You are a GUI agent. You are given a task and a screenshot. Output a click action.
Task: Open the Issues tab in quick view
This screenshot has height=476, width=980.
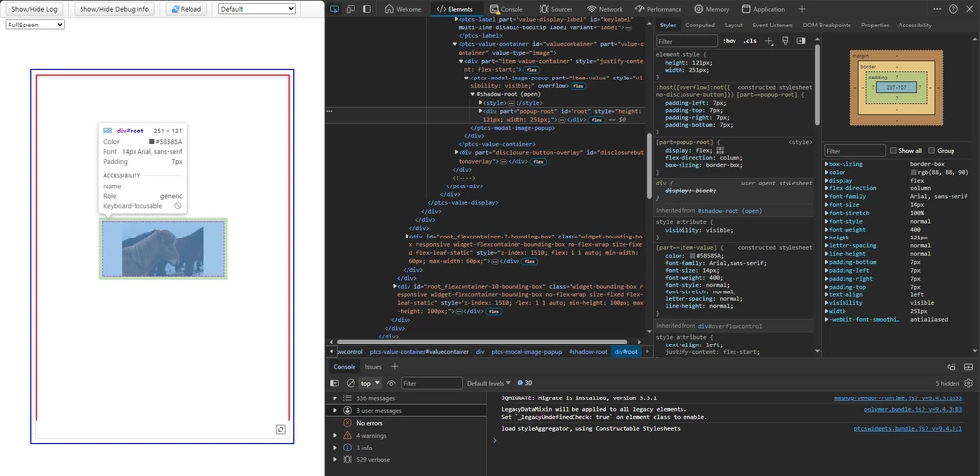(x=373, y=367)
